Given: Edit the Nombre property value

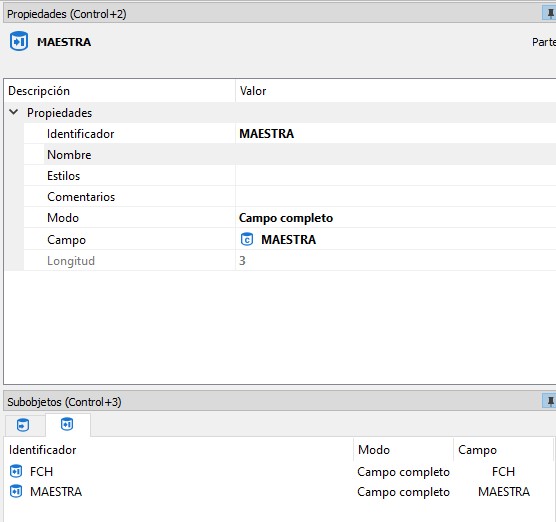Looking at the screenshot, I should (395, 155).
